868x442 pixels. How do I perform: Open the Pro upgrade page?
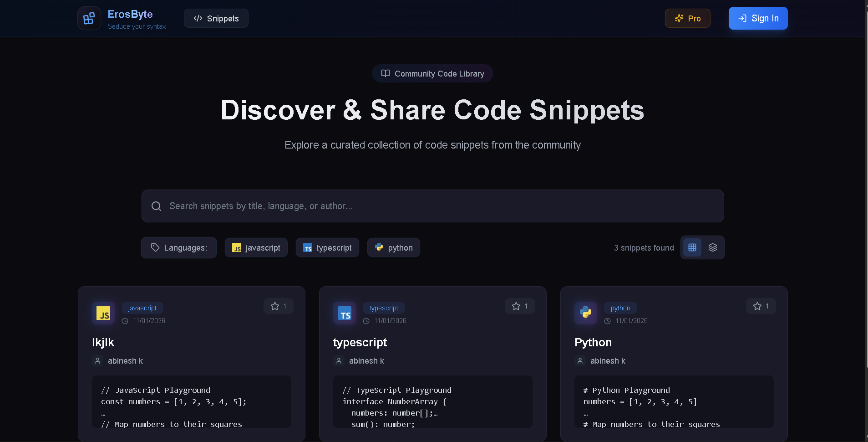click(x=687, y=19)
